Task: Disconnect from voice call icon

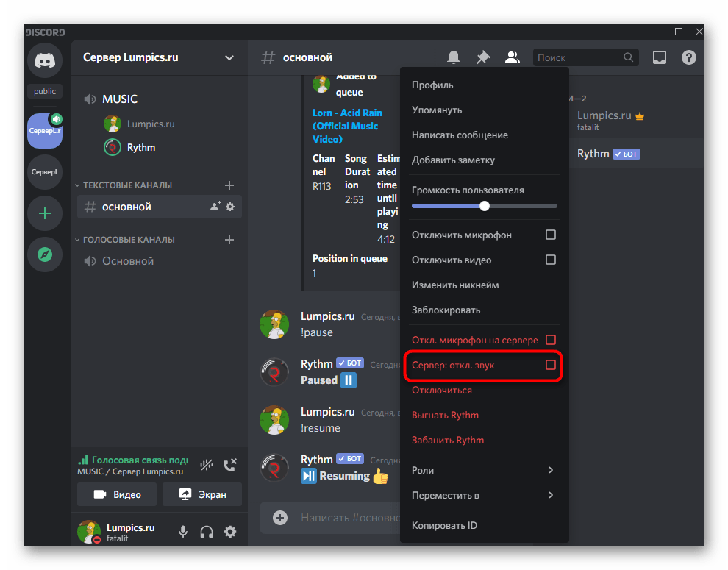Action: pos(230,465)
